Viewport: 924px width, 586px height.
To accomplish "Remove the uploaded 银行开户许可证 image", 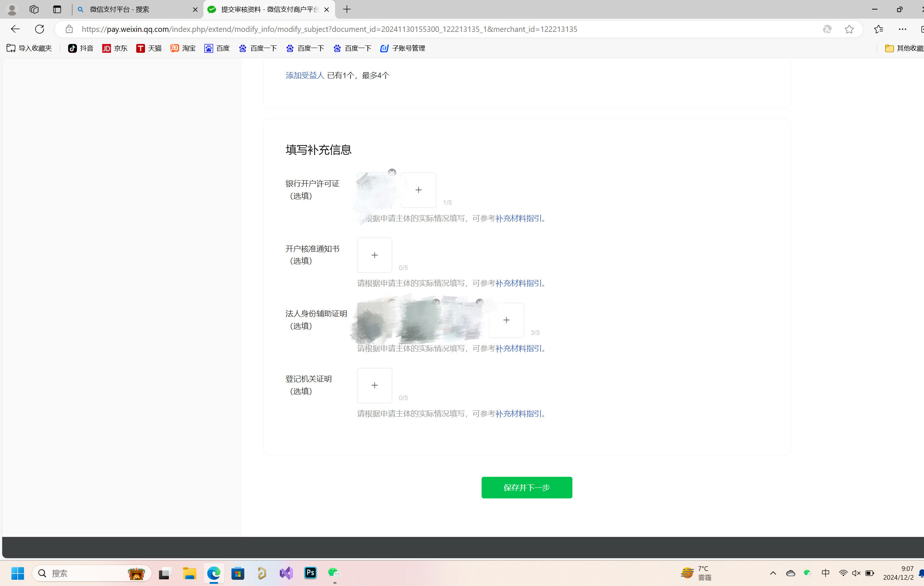I will [x=392, y=172].
